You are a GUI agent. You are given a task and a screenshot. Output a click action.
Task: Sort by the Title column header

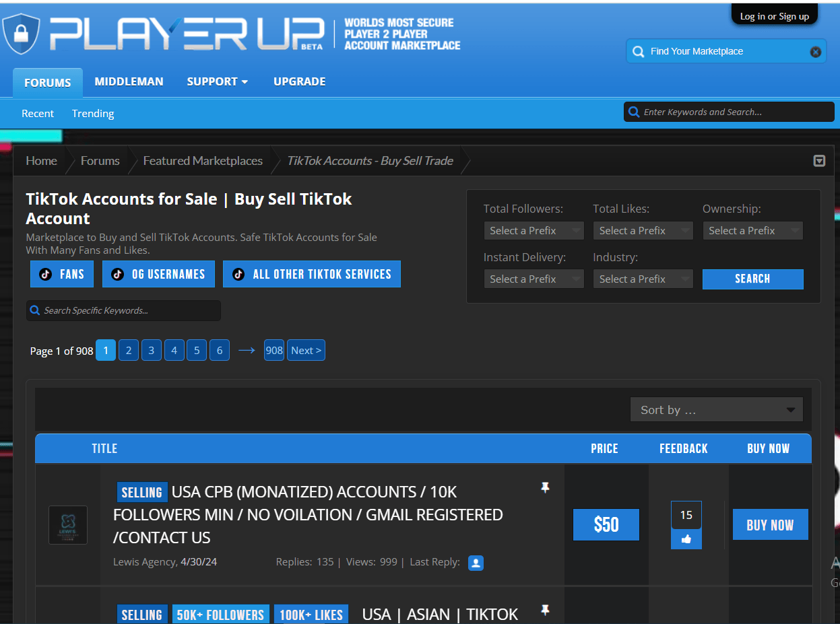(x=104, y=448)
